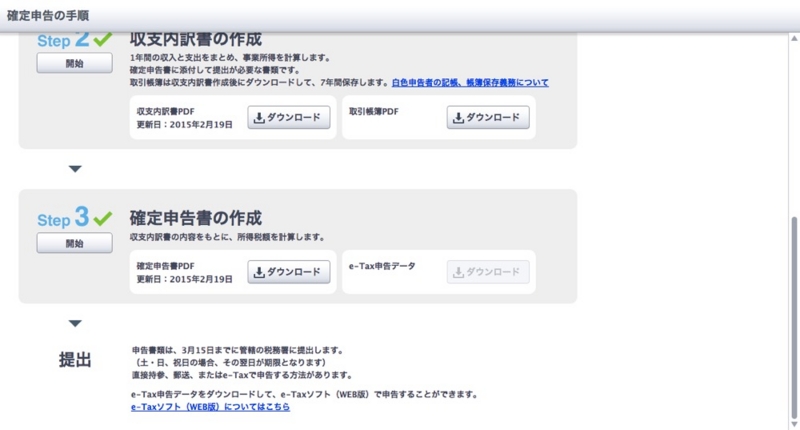Click the green checkmark next to Step 3
The height and width of the screenshot is (430, 800).
(103, 219)
